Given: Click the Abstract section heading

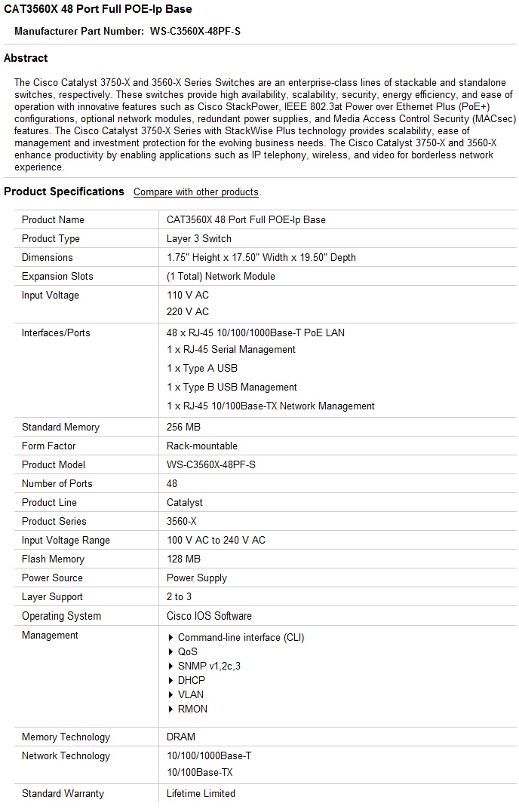Looking at the screenshot, I should 26,58.
